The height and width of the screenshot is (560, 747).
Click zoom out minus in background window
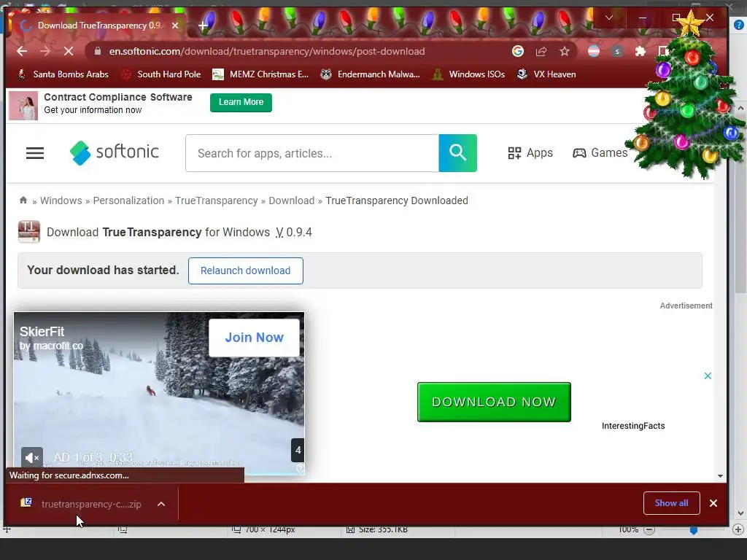pos(649,529)
